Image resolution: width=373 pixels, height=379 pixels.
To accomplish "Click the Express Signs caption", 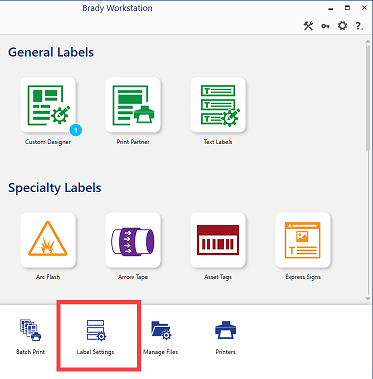I will (303, 277).
